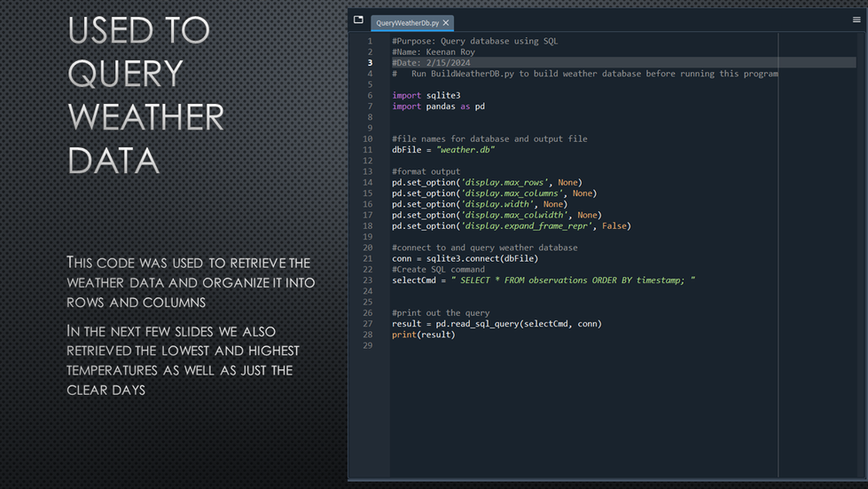
Task: Close the QueryWeatherDb.py tab
Action: (446, 23)
